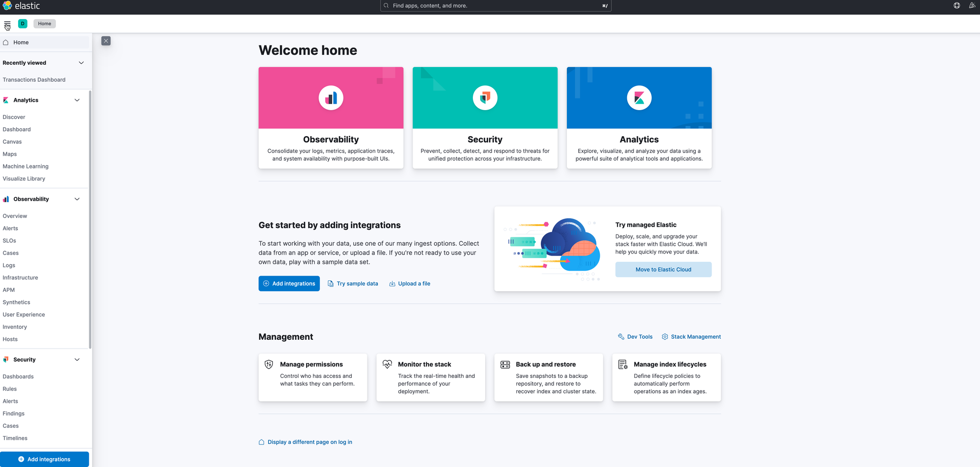Open SLOs in the sidebar
This screenshot has width=980, height=467.
tap(9, 241)
